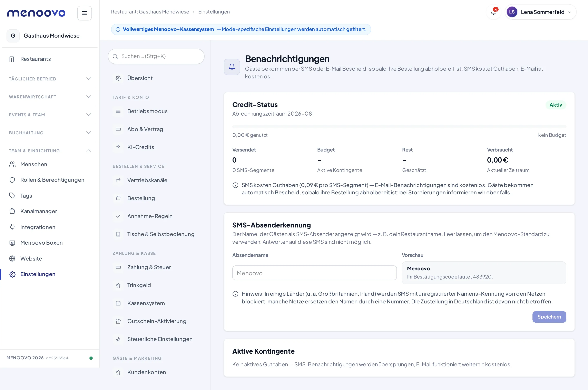
Task: Open Tische & Selbstbedienung settings
Action: (x=156, y=234)
